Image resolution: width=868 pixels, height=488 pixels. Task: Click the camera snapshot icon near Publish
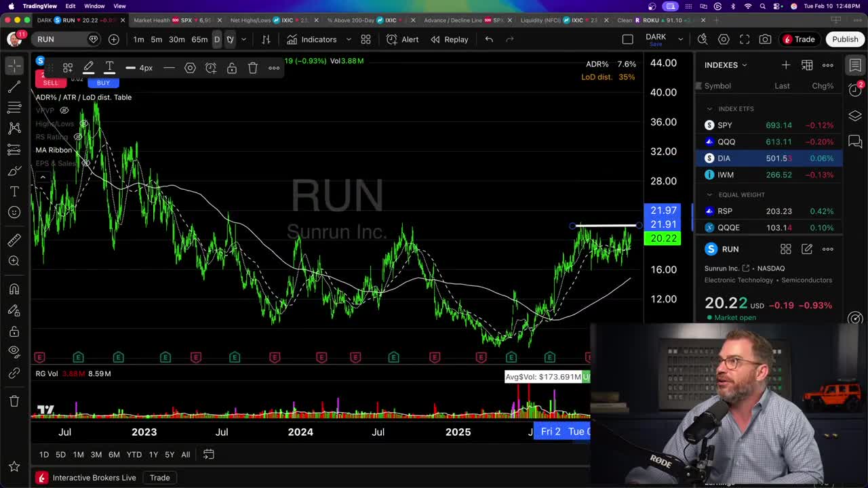coord(766,39)
